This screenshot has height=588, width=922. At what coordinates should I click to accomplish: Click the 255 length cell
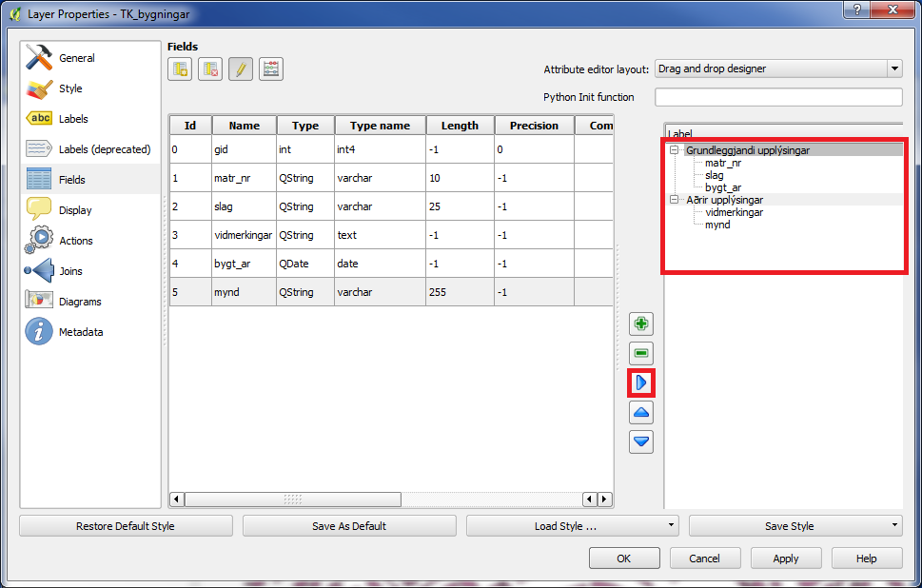tap(460, 292)
